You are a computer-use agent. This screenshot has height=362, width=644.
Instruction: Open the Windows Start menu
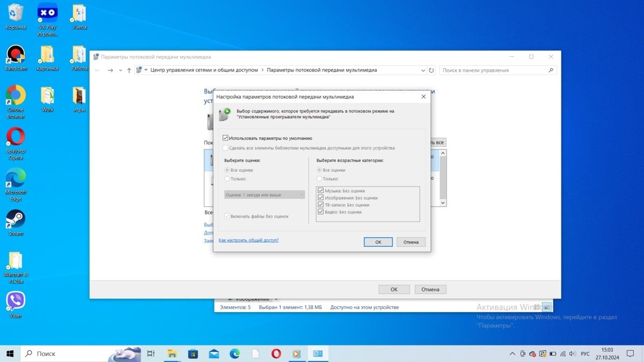10,353
